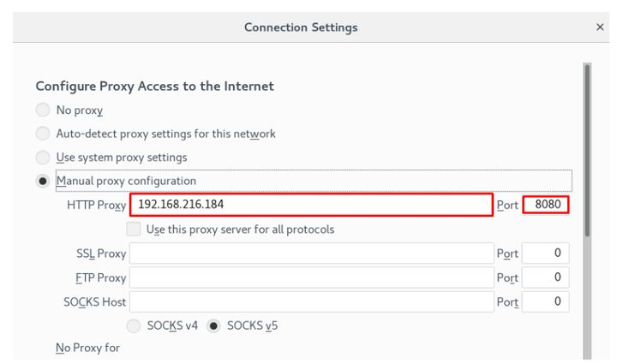Click the Connection Settings title bar

(x=301, y=27)
